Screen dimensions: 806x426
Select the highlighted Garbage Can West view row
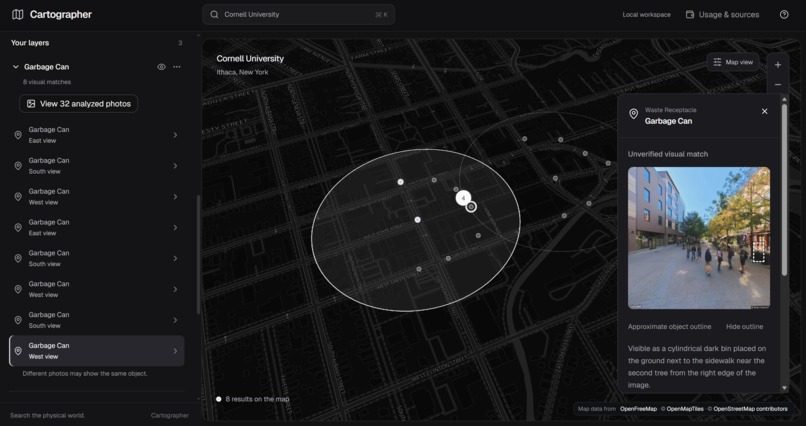[97, 350]
